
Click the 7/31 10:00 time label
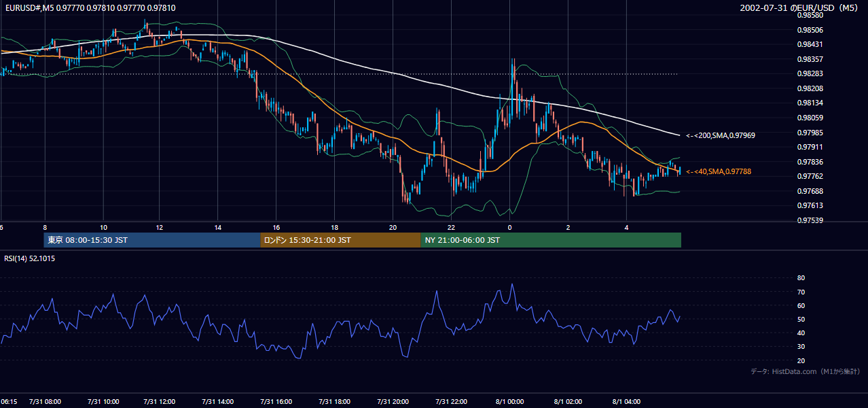[x=103, y=401]
